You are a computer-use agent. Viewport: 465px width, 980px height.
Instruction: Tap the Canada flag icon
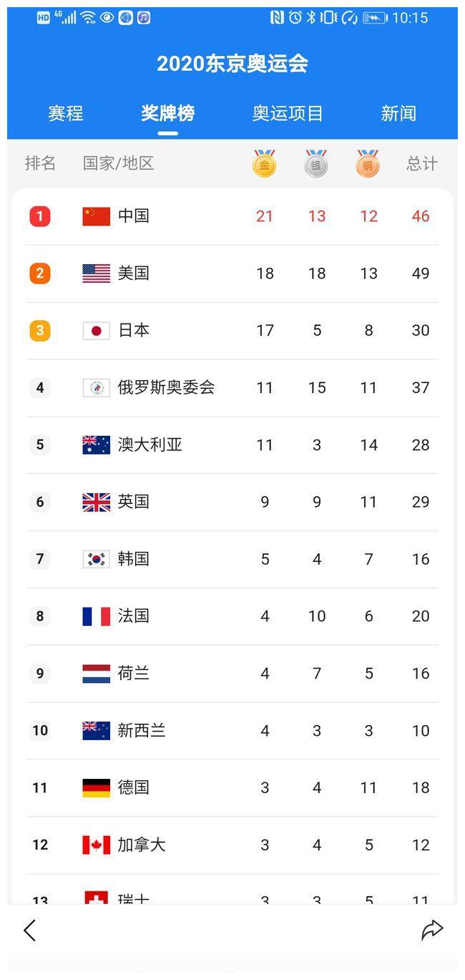(x=96, y=845)
